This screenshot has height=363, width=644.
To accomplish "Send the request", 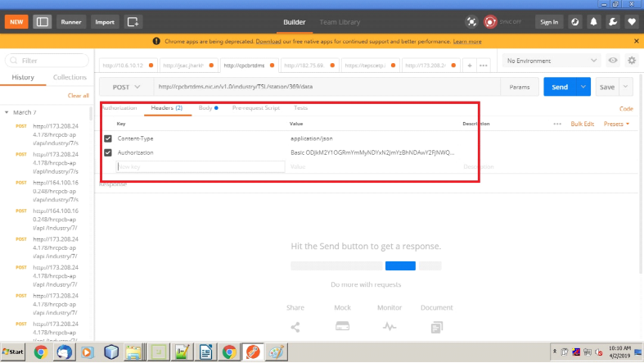I will pyautogui.click(x=560, y=87).
